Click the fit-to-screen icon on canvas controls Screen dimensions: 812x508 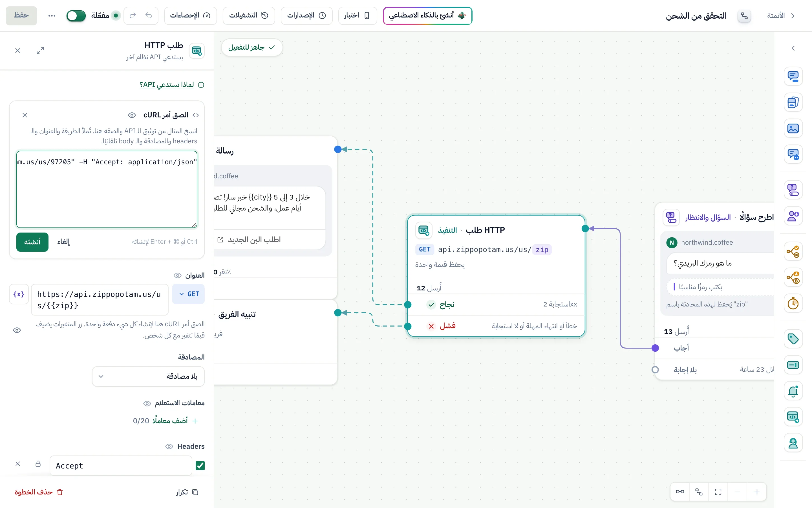point(718,492)
